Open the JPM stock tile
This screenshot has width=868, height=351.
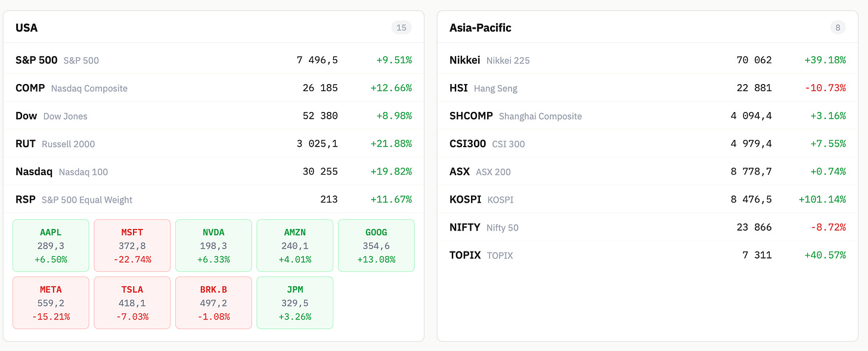click(x=295, y=303)
